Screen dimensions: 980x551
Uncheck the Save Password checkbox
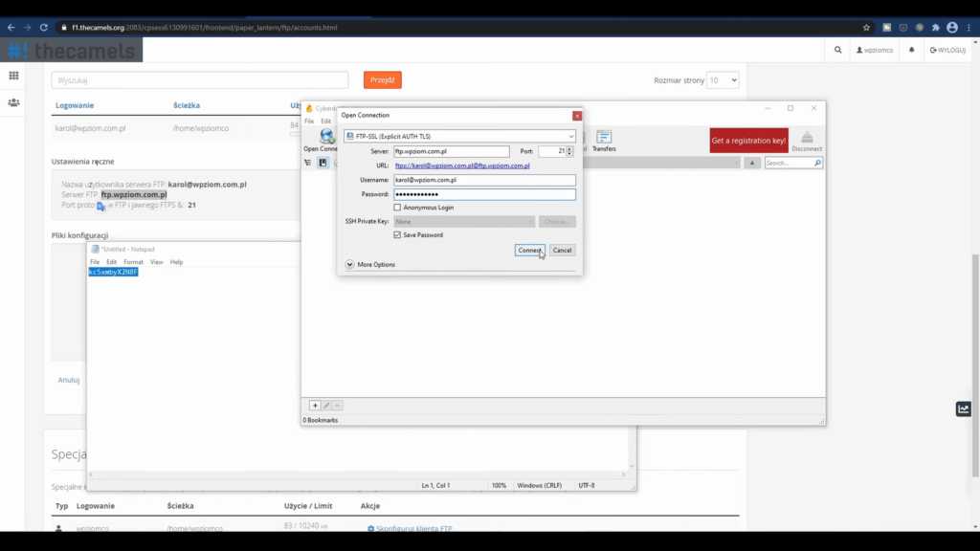pos(398,235)
